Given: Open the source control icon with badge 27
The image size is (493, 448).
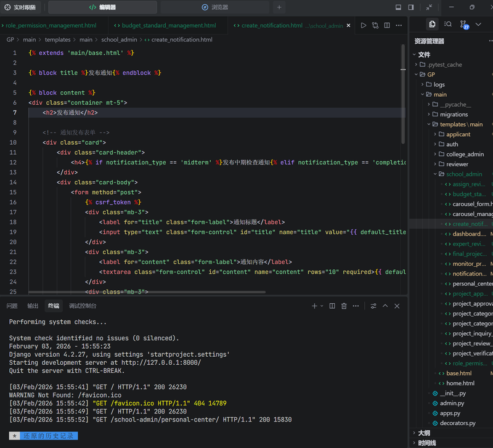Looking at the screenshot, I should [x=464, y=25].
